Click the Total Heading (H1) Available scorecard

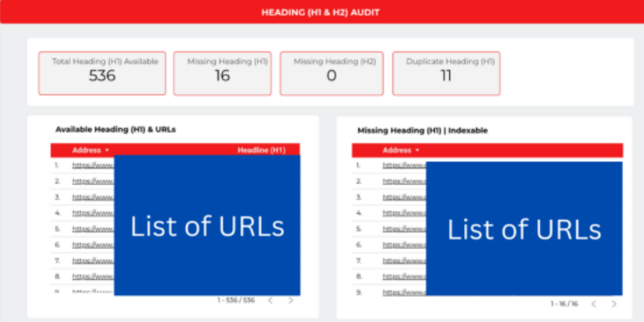(102, 73)
